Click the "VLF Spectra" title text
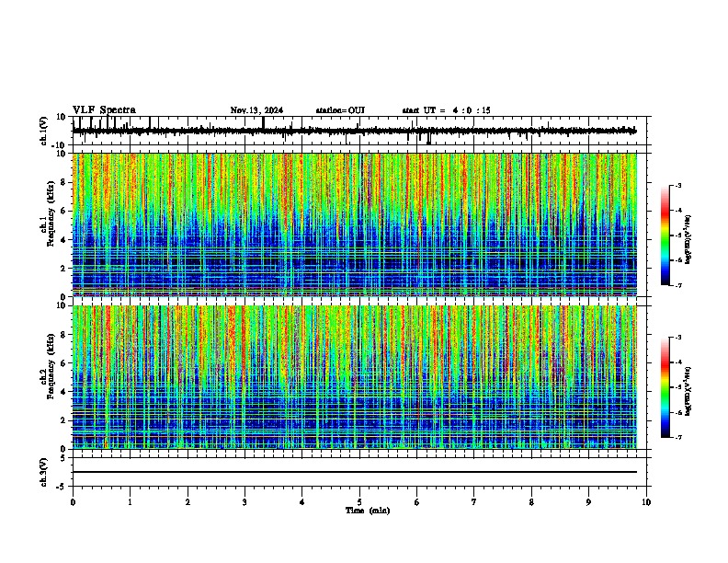The width and height of the screenshot is (728, 563). [x=104, y=110]
